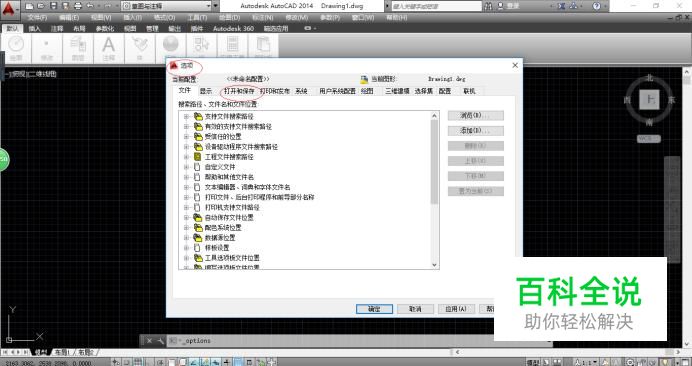
Task: Click the 上 face of the ViewCube
Action: click(x=649, y=99)
